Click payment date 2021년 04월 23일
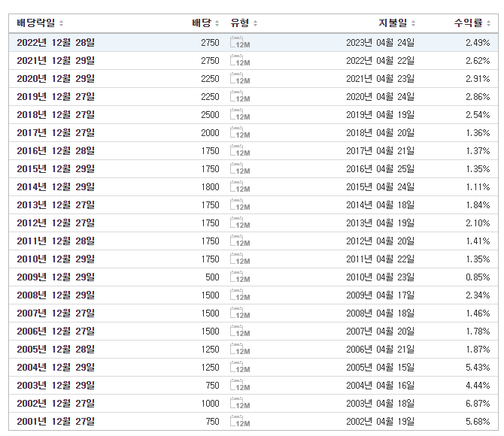The height and width of the screenshot is (436, 504). pyautogui.click(x=380, y=79)
